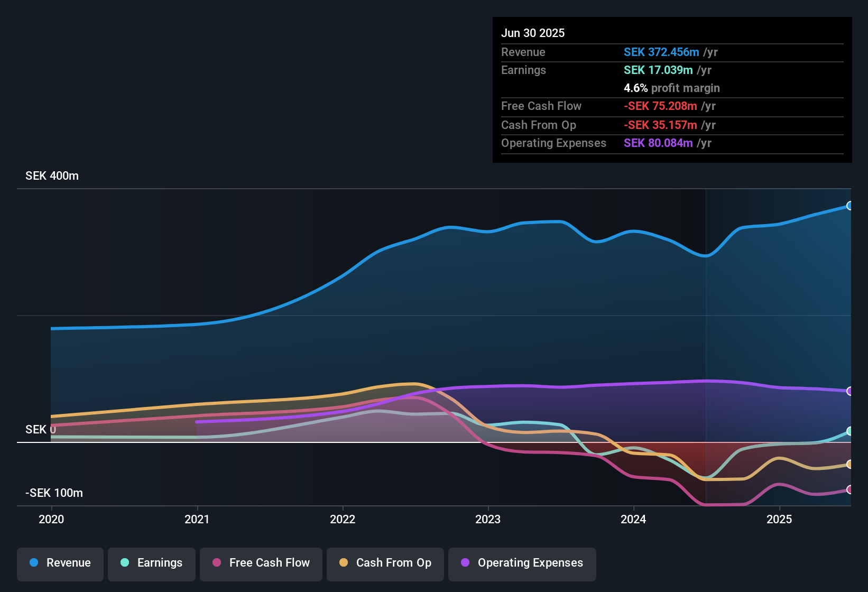The width and height of the screenshot is (868, 592).
Task: Select the Cash From Op endpoint marker
Action: [849, 464]
